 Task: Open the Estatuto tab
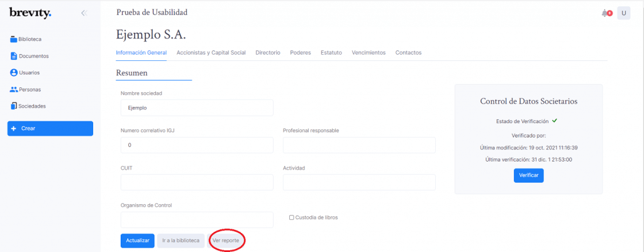[x=331, y=53]
